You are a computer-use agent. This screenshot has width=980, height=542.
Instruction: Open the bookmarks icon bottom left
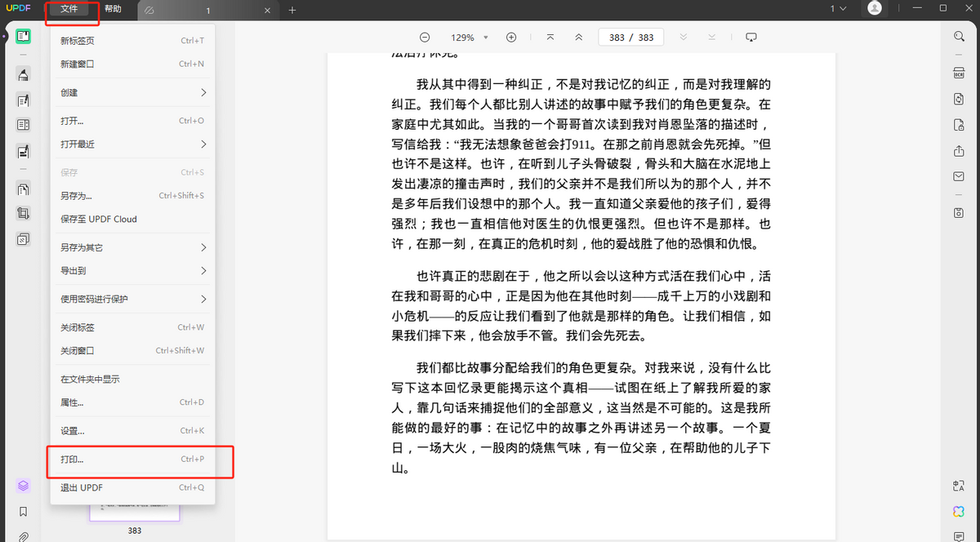pyautogui.click(x=23, y=512)
